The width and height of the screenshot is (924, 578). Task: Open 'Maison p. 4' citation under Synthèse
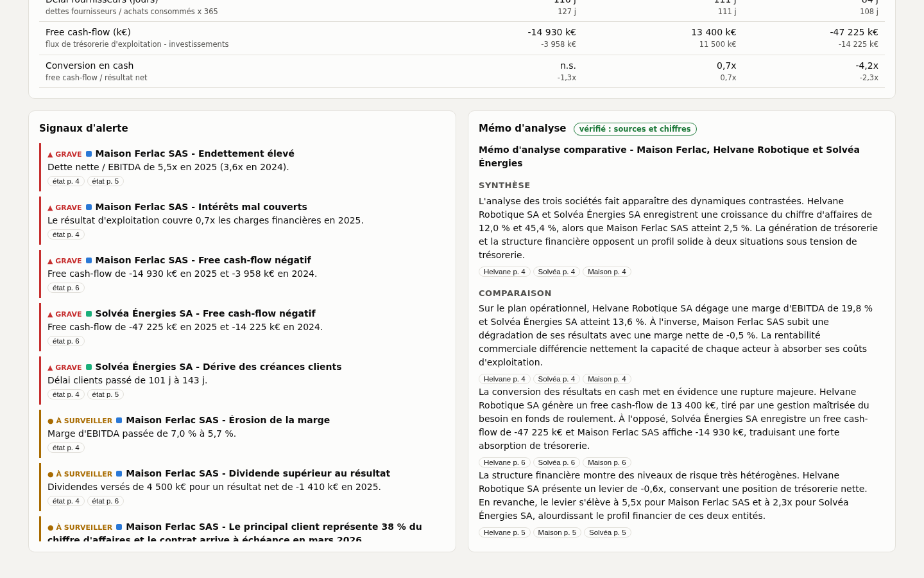tap(607, 272)
